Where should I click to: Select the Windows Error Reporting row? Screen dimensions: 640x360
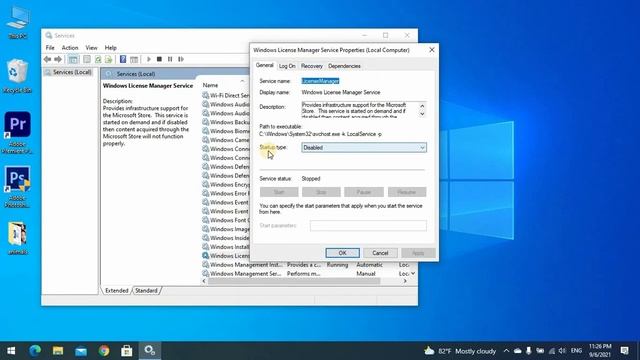point(226,193)
